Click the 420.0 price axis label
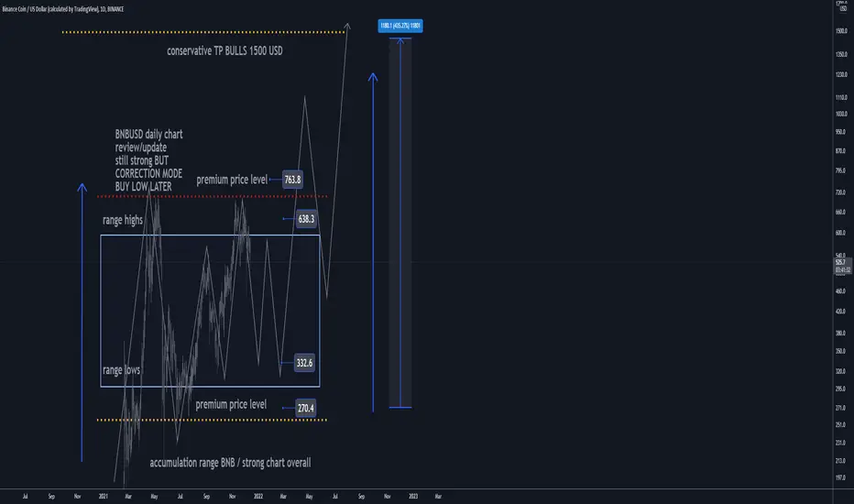The image size is (854, 504). tap(840, 312)
